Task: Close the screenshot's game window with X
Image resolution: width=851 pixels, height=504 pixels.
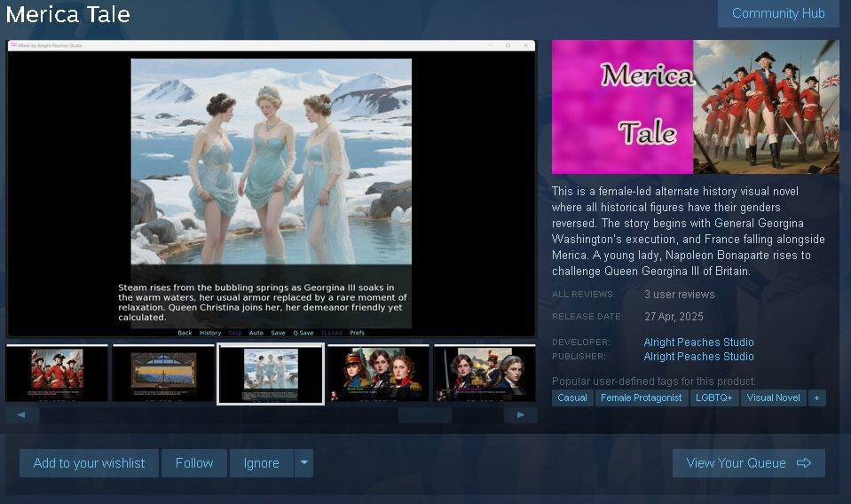Action: 526,45
